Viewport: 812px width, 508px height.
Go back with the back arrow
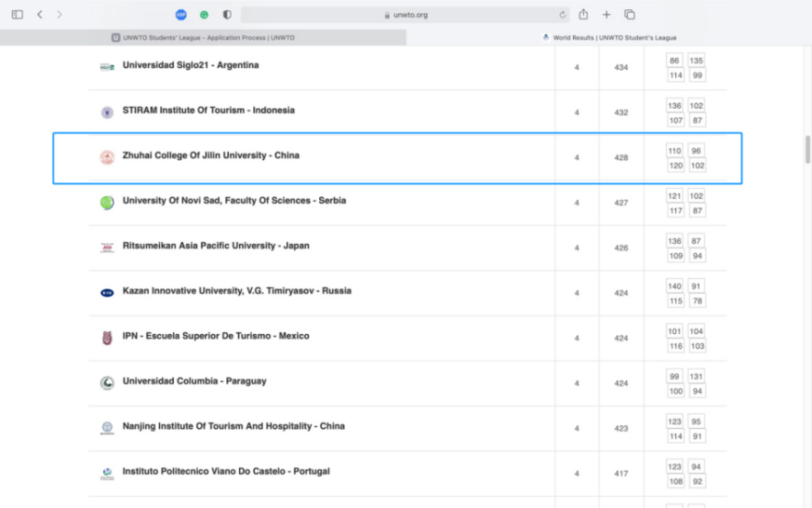click(40, 15)
